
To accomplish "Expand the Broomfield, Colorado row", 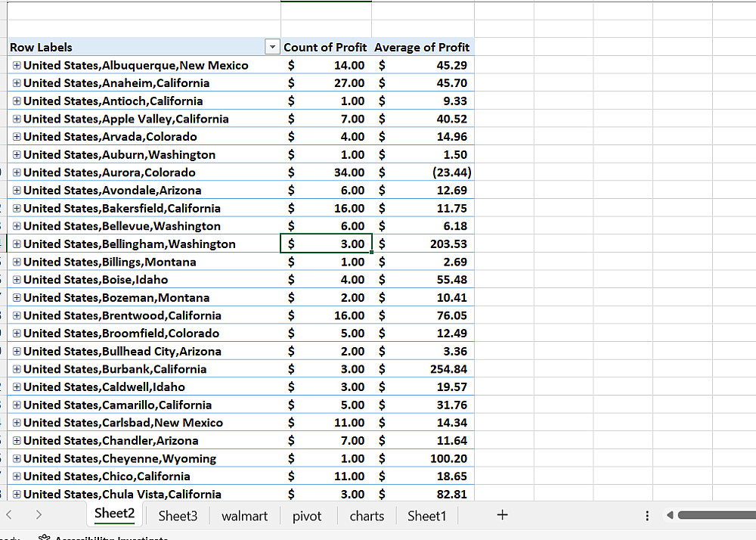I will pyautogui.click(x=17, y=334).
